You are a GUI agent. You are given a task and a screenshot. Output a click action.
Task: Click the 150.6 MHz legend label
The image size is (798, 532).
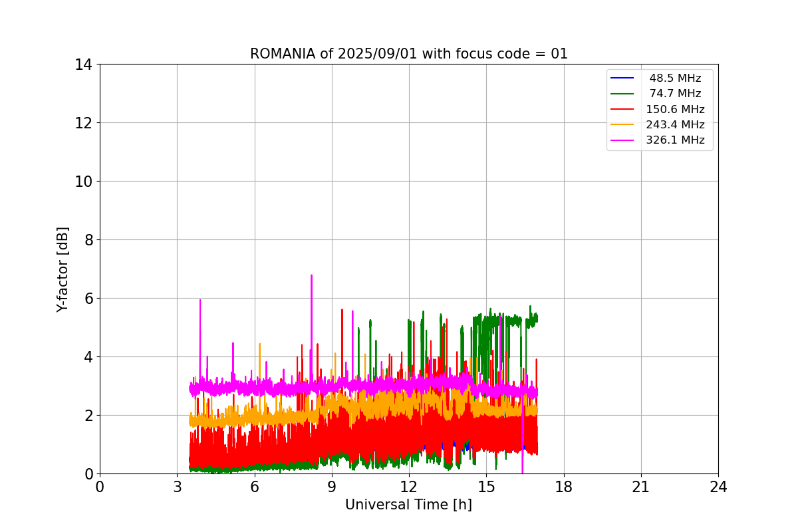[675, 109]
